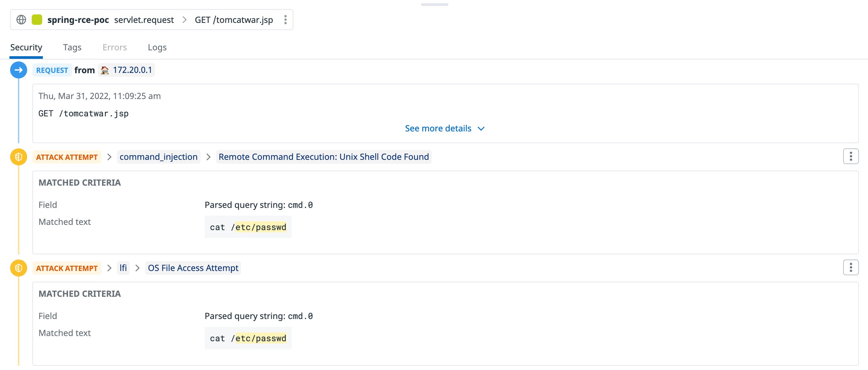
Task: Click the house icon beside 172.20.0.1
Action: tap(104, 70)
